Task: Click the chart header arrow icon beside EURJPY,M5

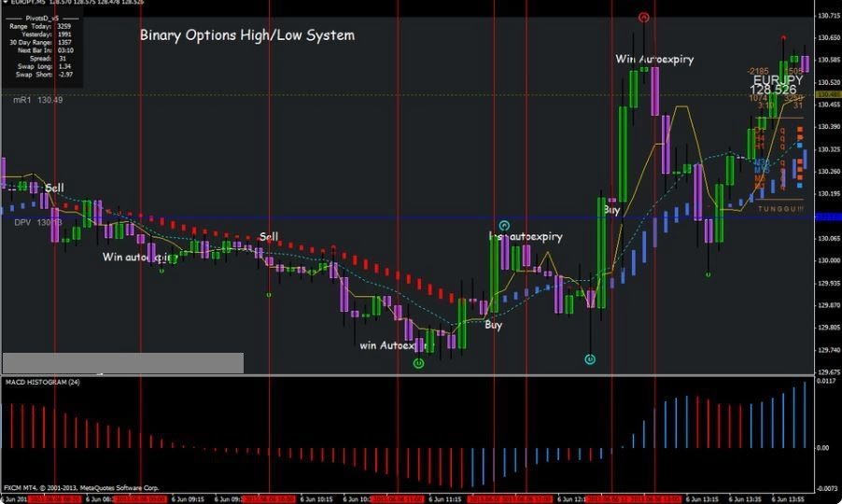Action: (x=5, y=2)
